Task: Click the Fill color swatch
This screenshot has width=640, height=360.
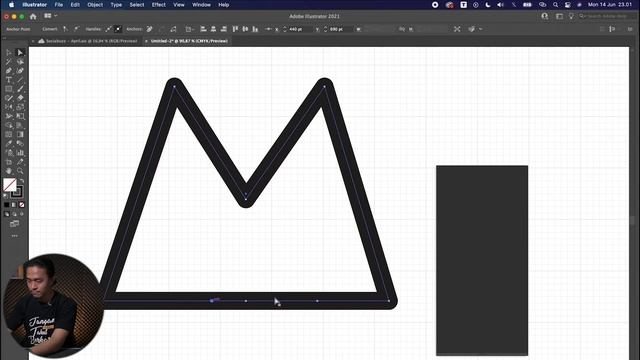Action: 10,185
